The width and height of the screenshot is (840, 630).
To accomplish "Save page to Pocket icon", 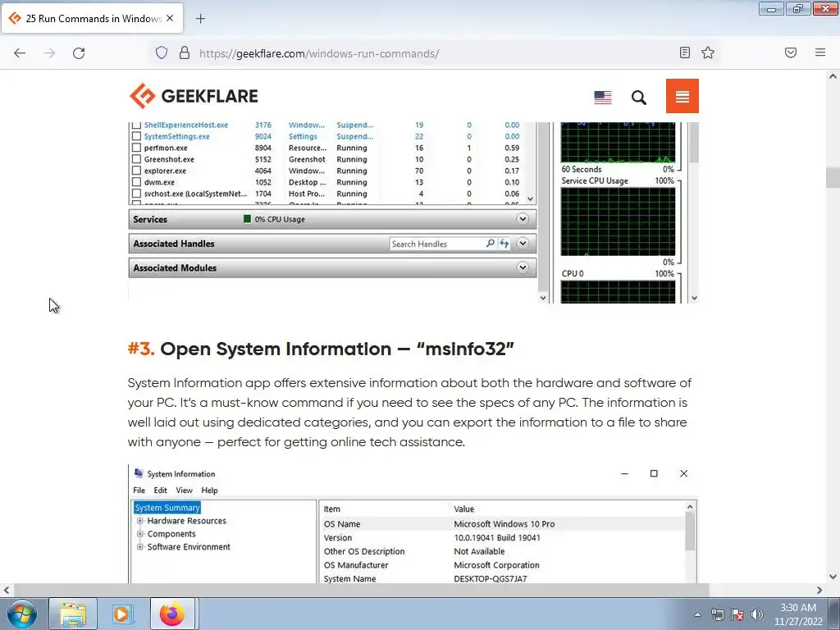I will point(791,52).
